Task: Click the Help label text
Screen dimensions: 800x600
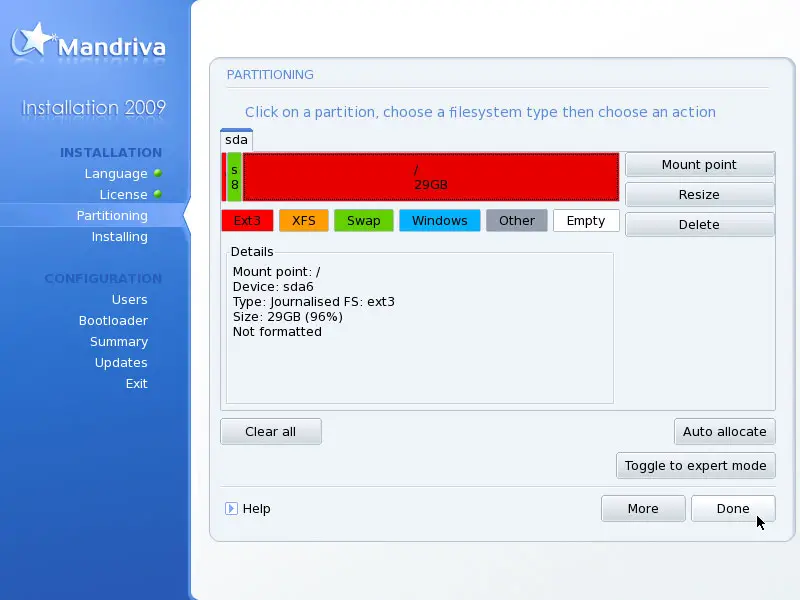Action: click(257, 509)
